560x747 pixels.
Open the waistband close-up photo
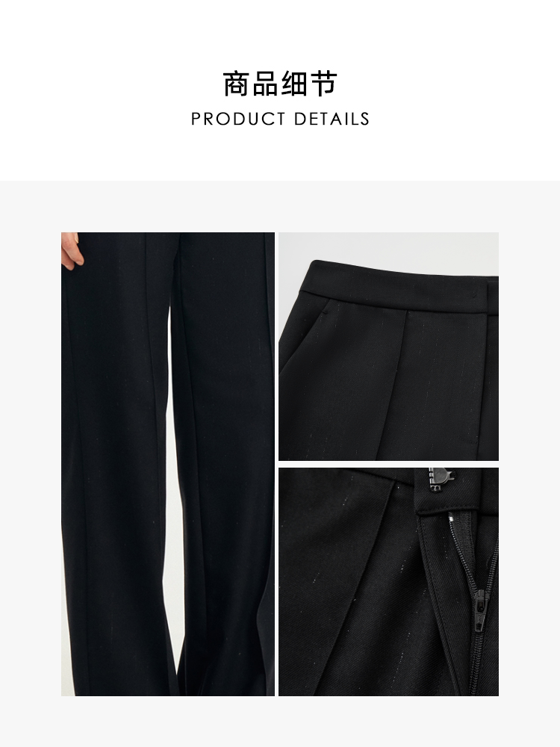388,347
